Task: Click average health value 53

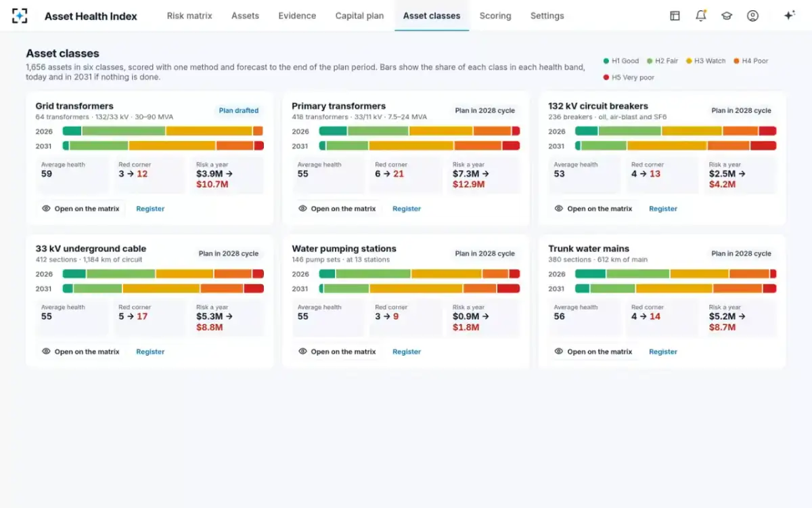Action: tap(560, 174)
